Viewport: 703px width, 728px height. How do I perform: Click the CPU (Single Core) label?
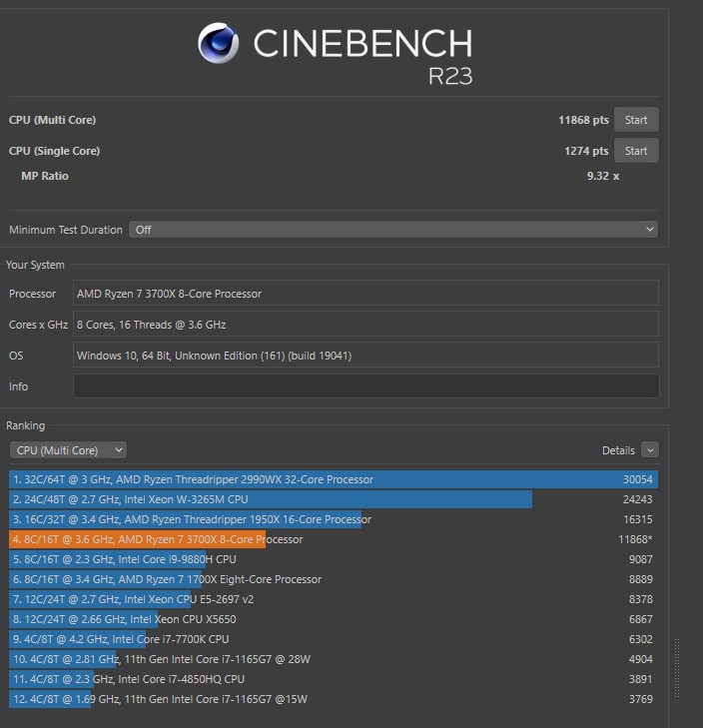pos(54,151)
